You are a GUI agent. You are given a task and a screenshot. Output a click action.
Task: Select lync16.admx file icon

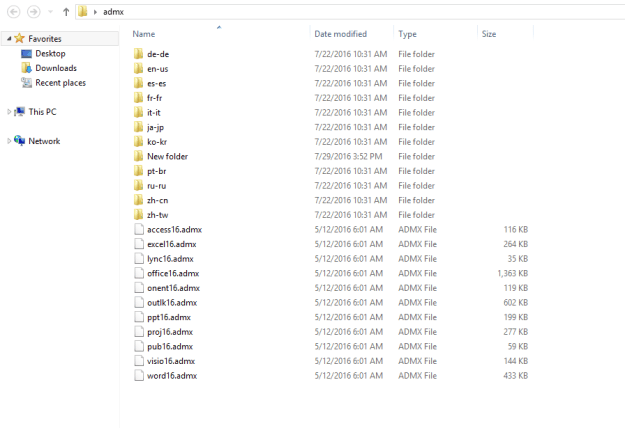[x=139, y=259]
